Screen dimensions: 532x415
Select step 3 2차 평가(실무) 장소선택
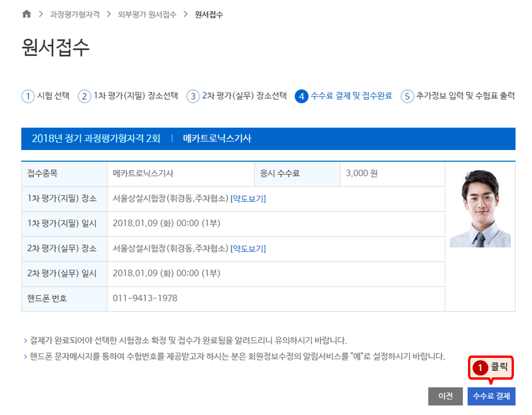tap(236, 96)
